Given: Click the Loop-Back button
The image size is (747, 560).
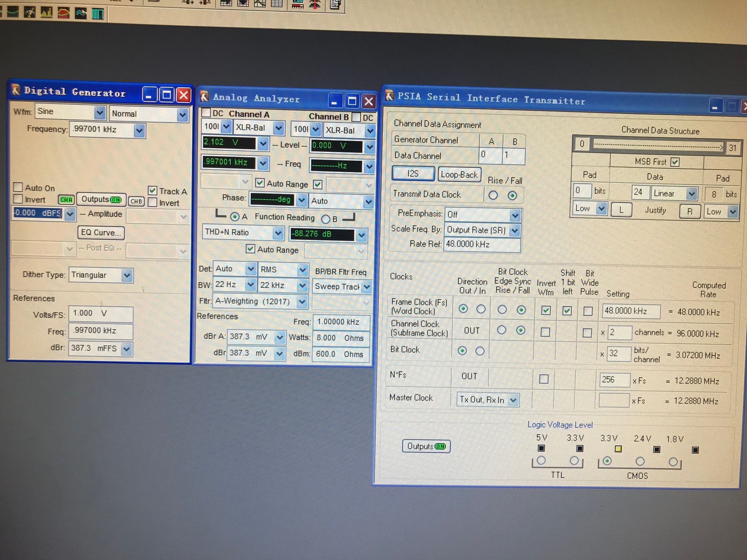Looking at the screenshot, I should [459, 174].
